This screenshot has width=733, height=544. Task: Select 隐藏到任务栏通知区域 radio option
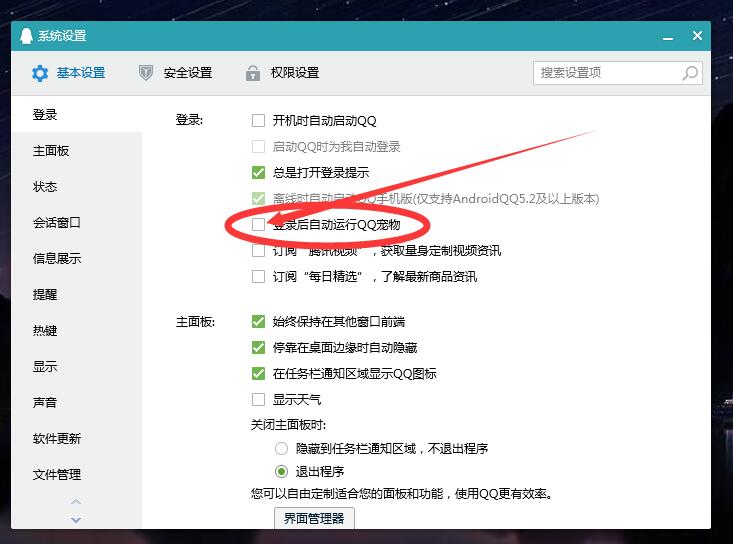(282, 449)
